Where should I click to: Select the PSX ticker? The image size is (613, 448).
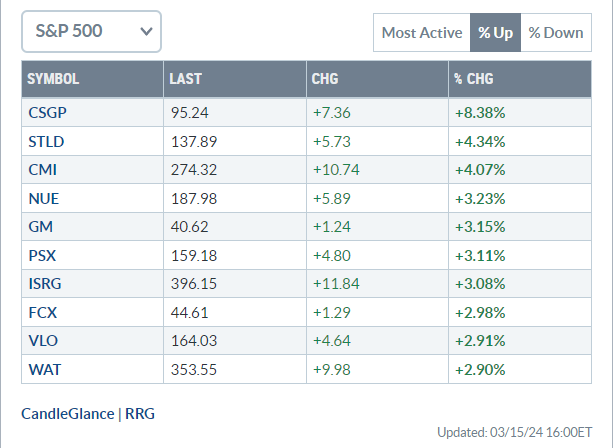click(41, 256)
